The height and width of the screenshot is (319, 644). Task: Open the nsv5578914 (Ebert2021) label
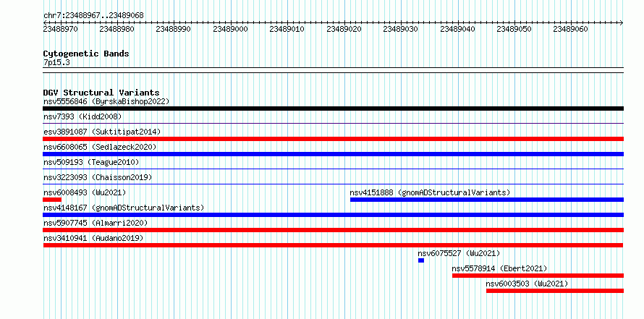(x=499, y=268)
